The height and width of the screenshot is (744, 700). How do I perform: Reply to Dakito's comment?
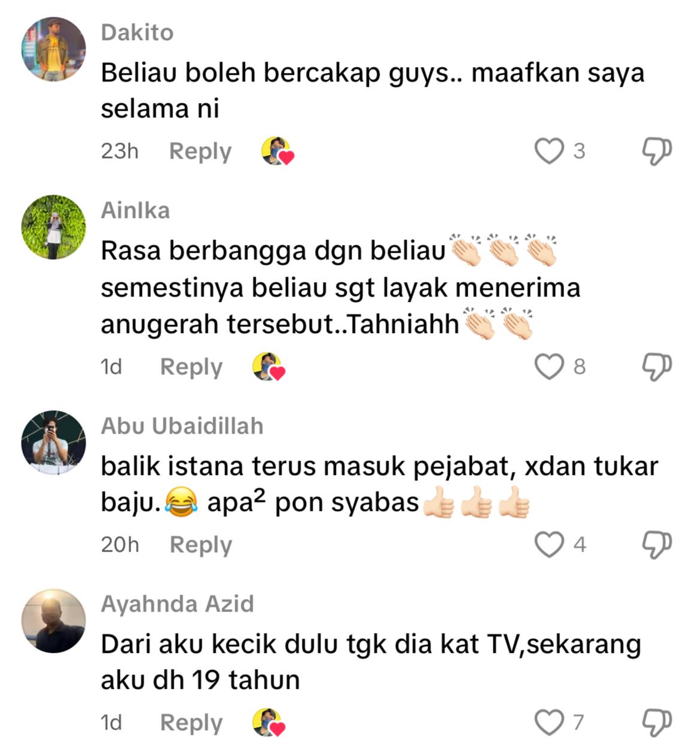coord(200,151)
